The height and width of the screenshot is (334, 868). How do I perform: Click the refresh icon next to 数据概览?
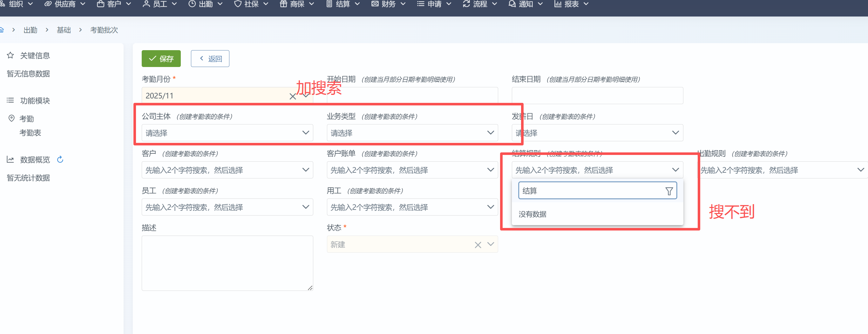60,159
